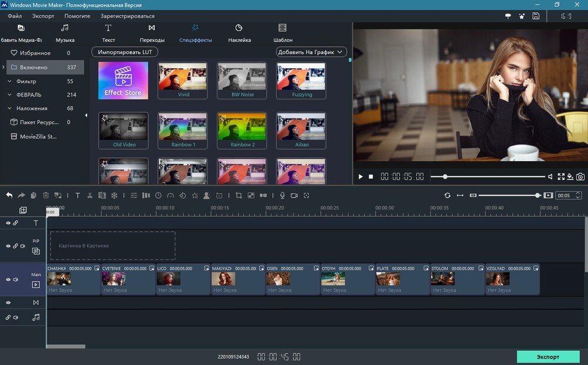The height and width of the screenshot is (365, 588).
Task: Mute the PIP track speaker icon
Action: (x=23, y=246)
